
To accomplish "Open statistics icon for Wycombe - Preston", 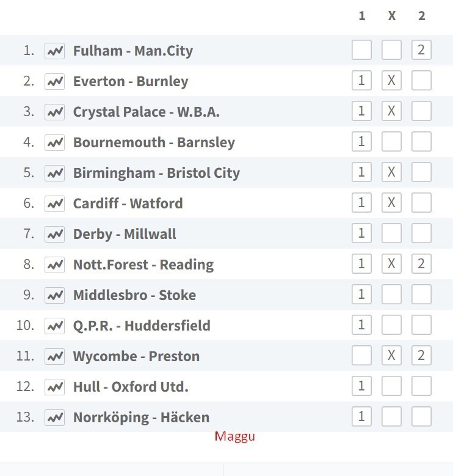I will pyautogui.click(x=54, y=356).
